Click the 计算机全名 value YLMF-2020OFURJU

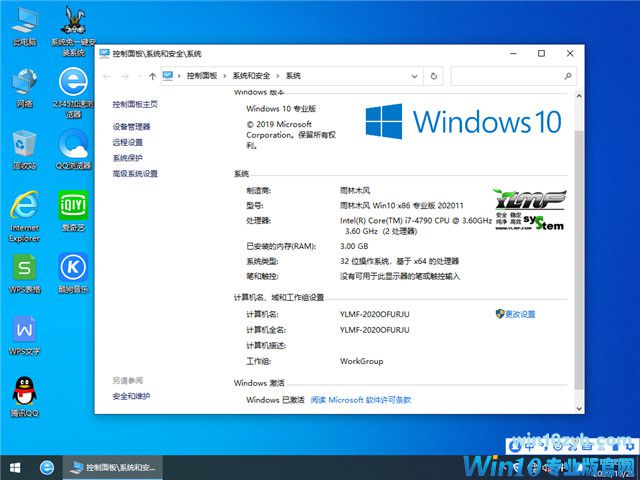(375, 330)
